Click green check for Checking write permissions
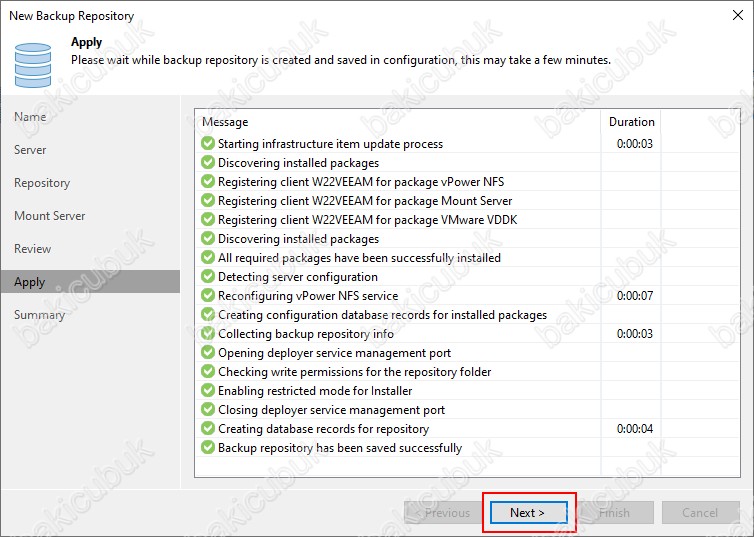 coord(208,371)
